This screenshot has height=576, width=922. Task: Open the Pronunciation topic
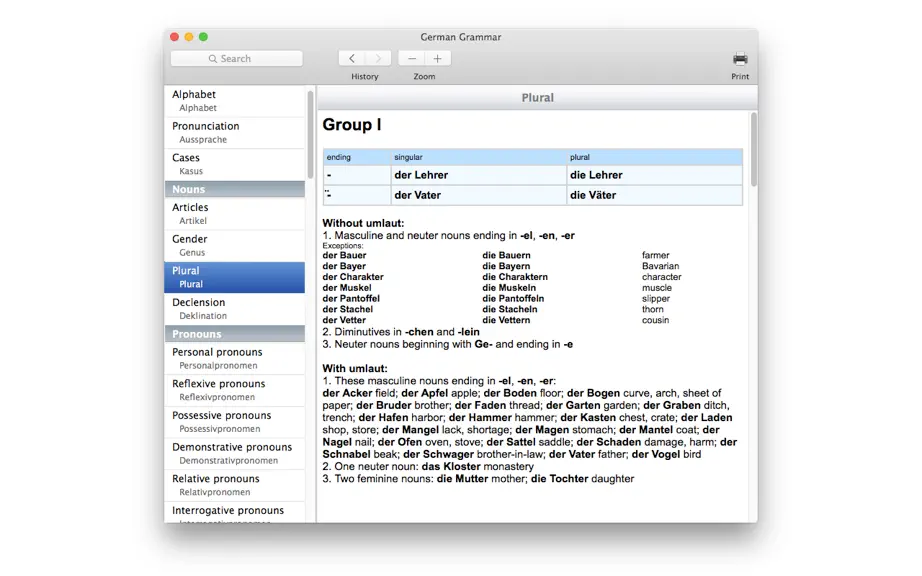point(235,132)
